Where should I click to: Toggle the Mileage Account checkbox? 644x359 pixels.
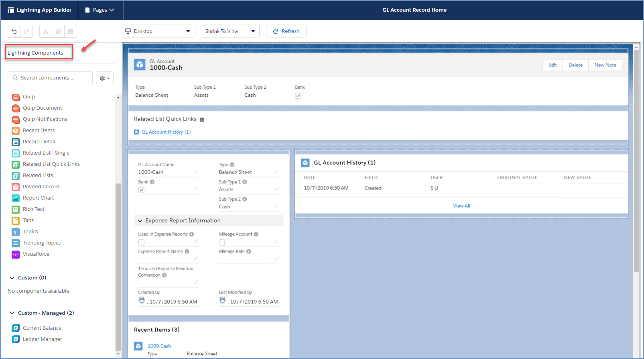pos(222,243)
